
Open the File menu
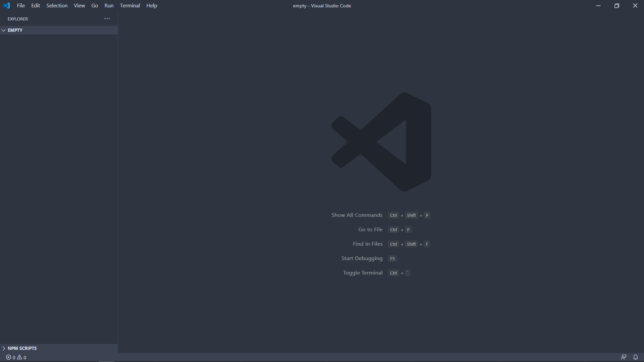coord(21,6)
